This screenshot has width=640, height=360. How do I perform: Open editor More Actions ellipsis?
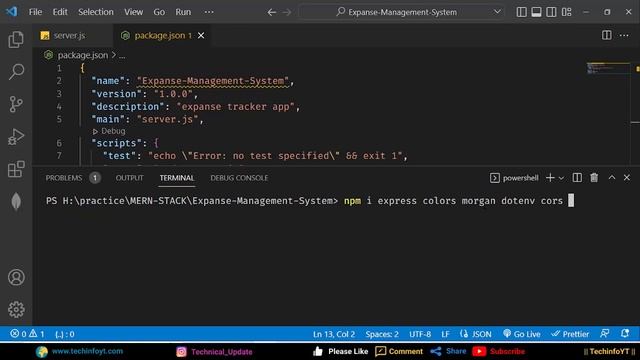pyautogui.click(x=624, y=36)
